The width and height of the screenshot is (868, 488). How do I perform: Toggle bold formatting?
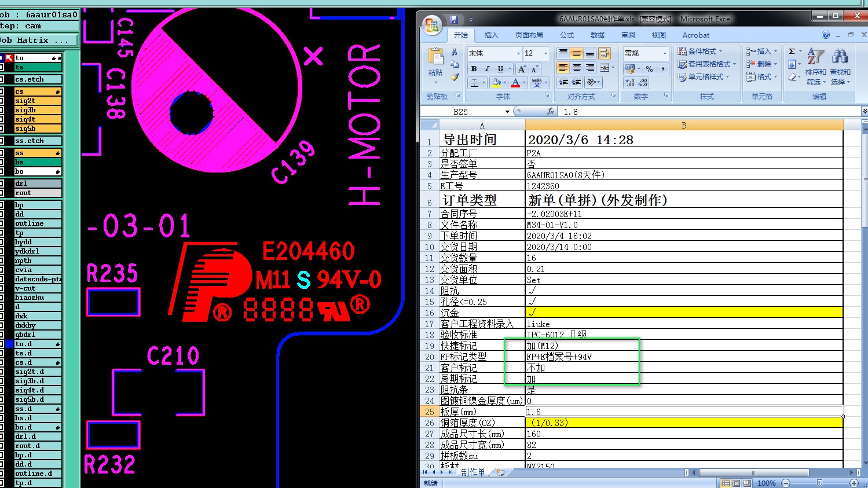coord(474,69)
